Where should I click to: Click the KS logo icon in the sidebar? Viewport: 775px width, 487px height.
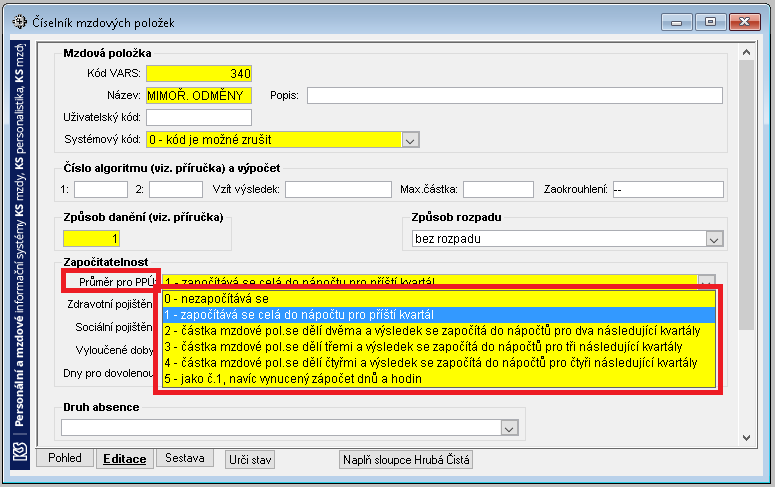pos(20,451)
